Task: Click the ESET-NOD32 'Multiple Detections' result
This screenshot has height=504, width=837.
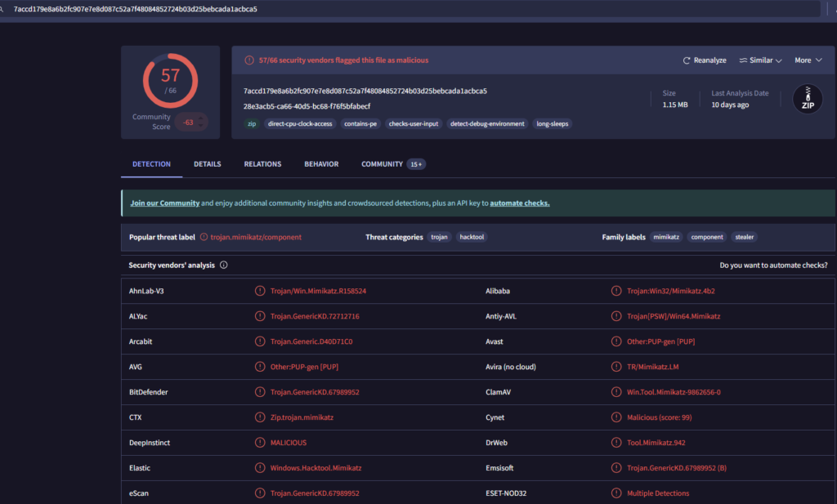Action: pyautogui.click(x=658, y=493)
